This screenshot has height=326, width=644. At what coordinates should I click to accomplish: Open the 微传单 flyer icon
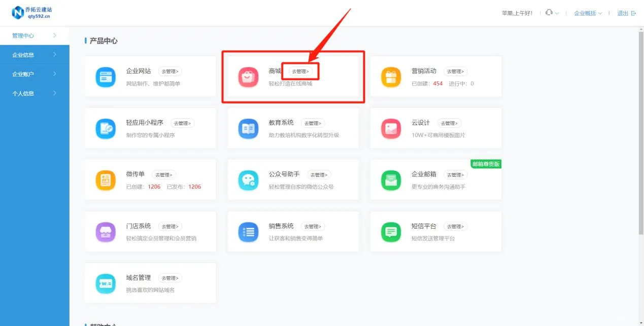105,179
